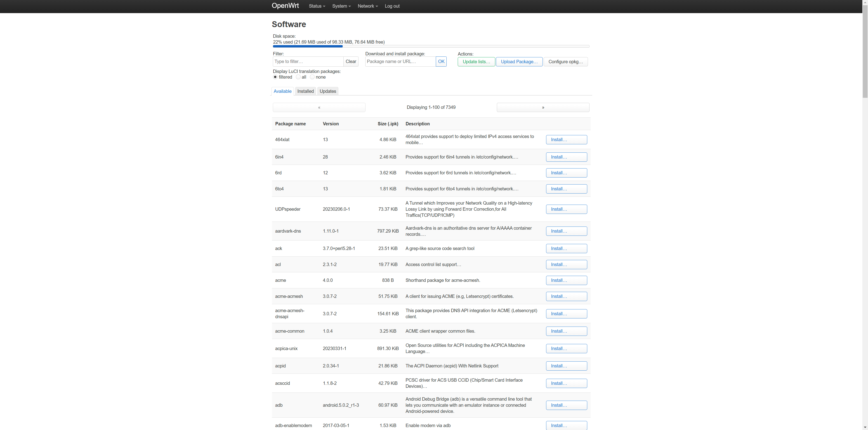Click the adb-enablemodem package name
Viewport: 868px width, 430px height.
click(x=293, y=426)
